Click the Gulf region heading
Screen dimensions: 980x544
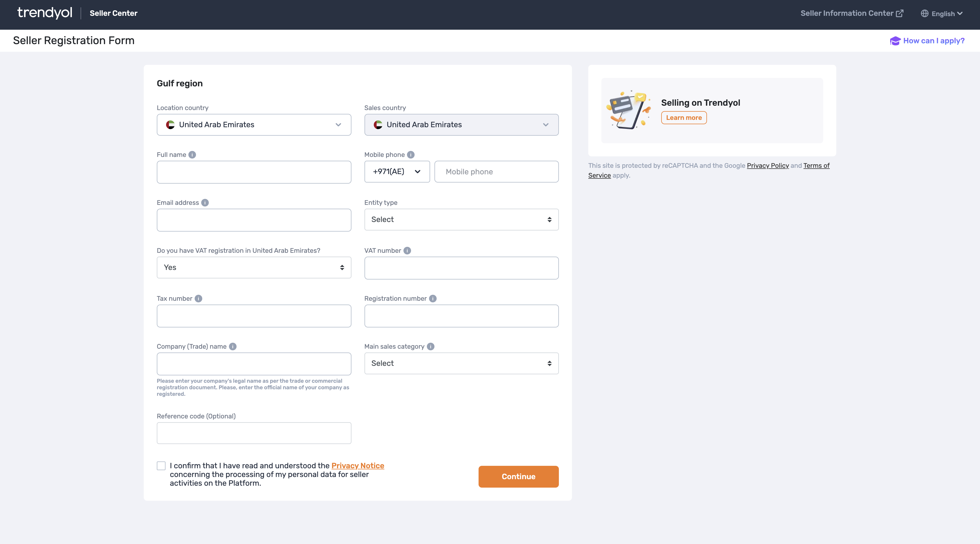click(x=180, y=83)
